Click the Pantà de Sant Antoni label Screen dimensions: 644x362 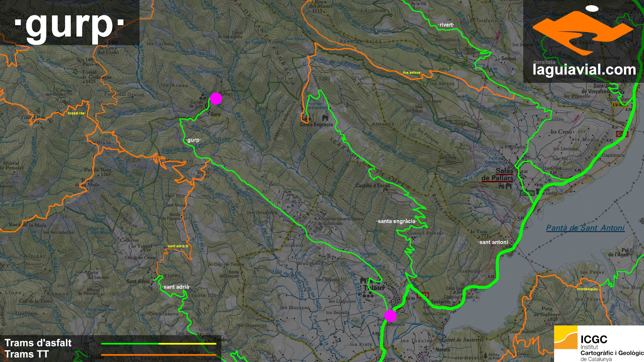(x=585, y=228)
